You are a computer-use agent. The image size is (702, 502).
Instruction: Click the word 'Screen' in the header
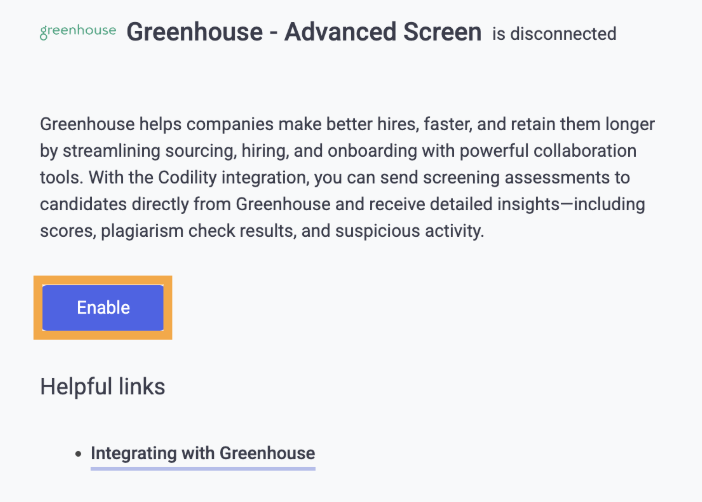(442, 32)
